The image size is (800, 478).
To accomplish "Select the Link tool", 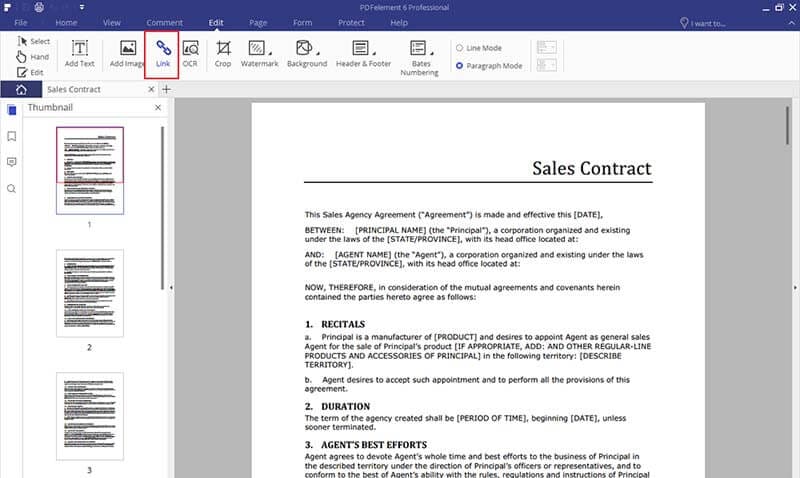I will 162,54.
